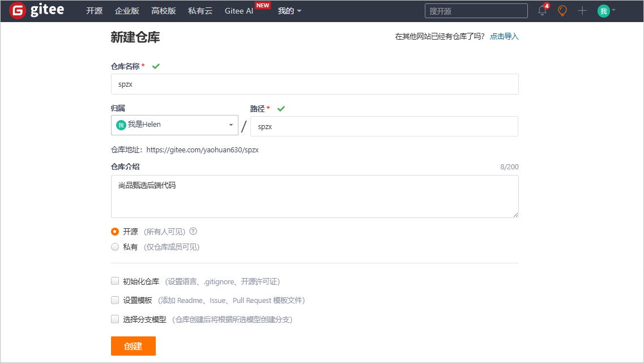The image size is (644, 363).
Task: Click the 搜开源 search box
Action: 476,11
